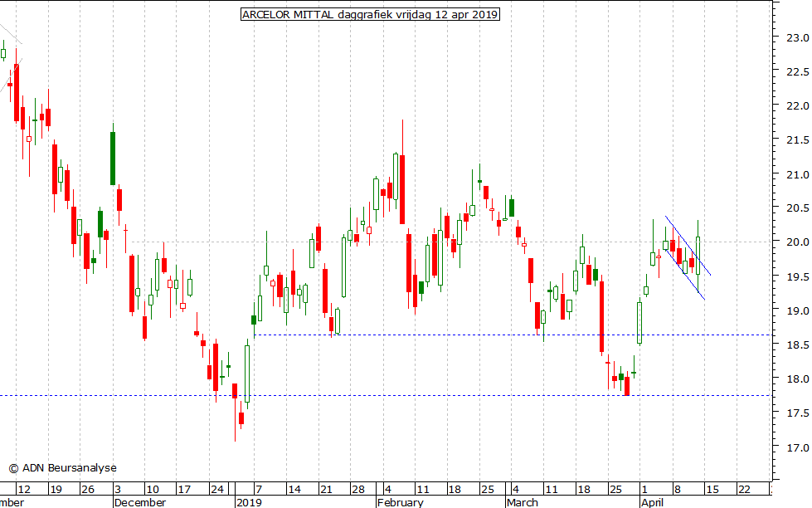The image size is (812, 508).
Task: Select the 18.0 price axis label
Action: [798, 379]
